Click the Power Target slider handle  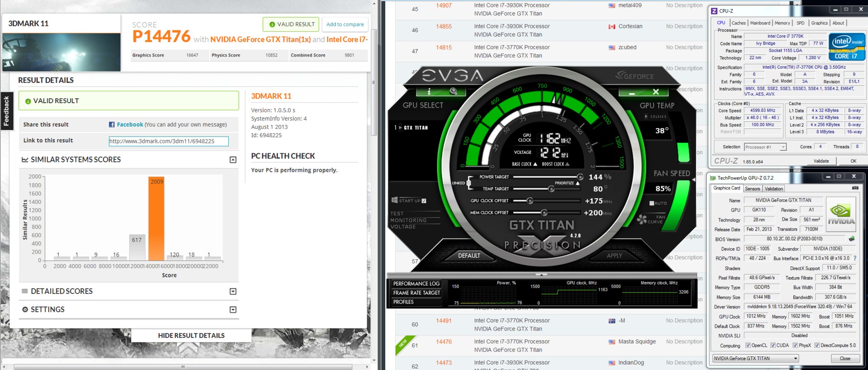click(580, 177)
